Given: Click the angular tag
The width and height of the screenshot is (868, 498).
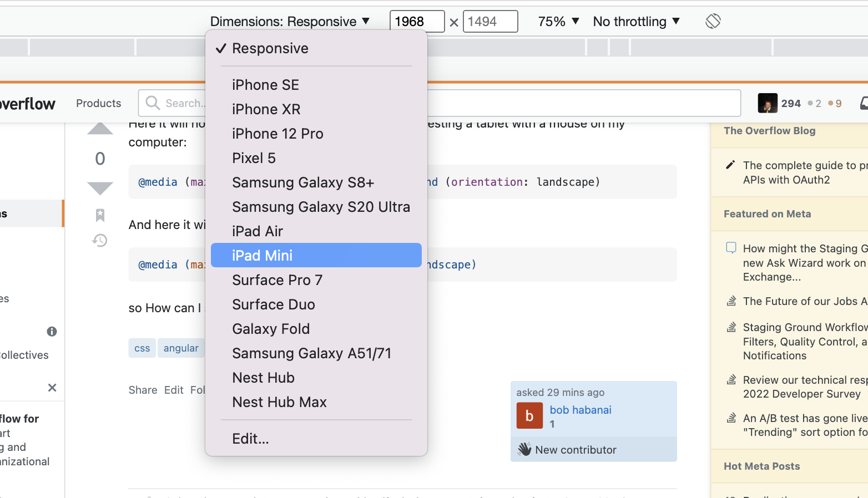Looking at the screenshot, I should 181,348.
